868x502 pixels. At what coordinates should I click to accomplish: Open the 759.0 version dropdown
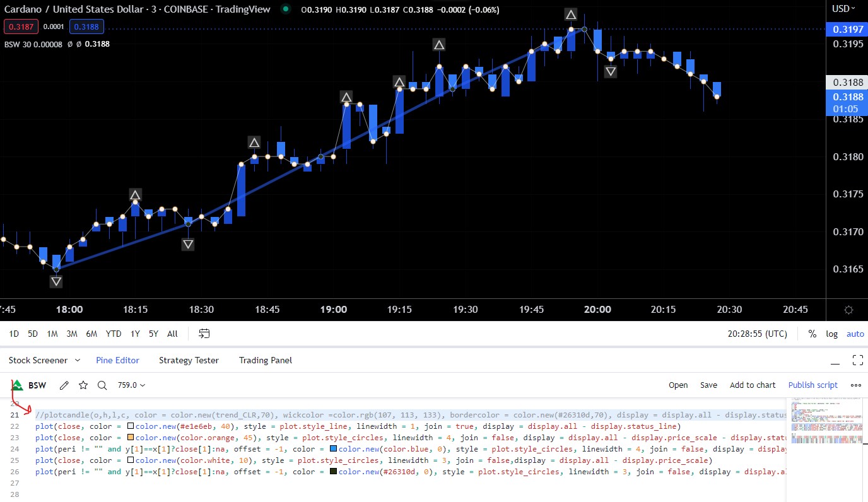[x=131, y=385]
